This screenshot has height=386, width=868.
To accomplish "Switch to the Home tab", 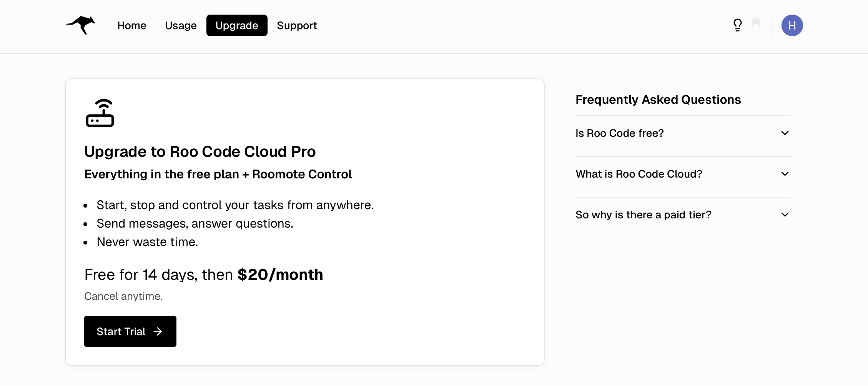I will (132, 25).
